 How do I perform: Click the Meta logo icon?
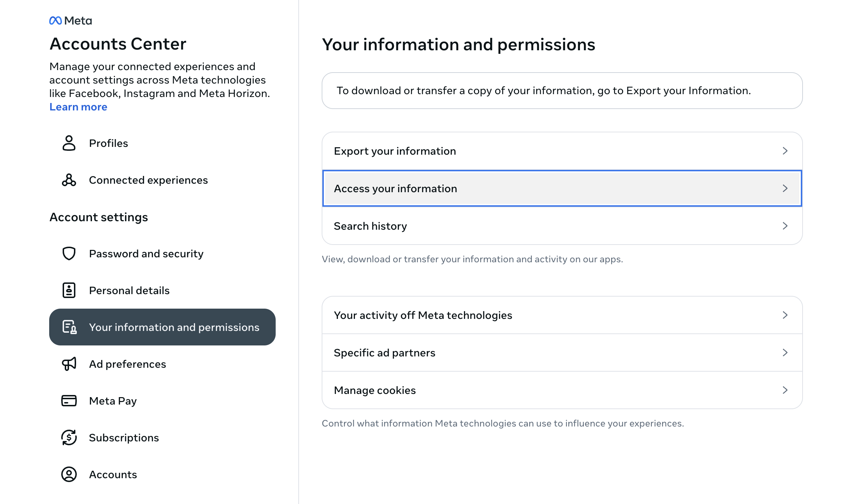point(56,21)
